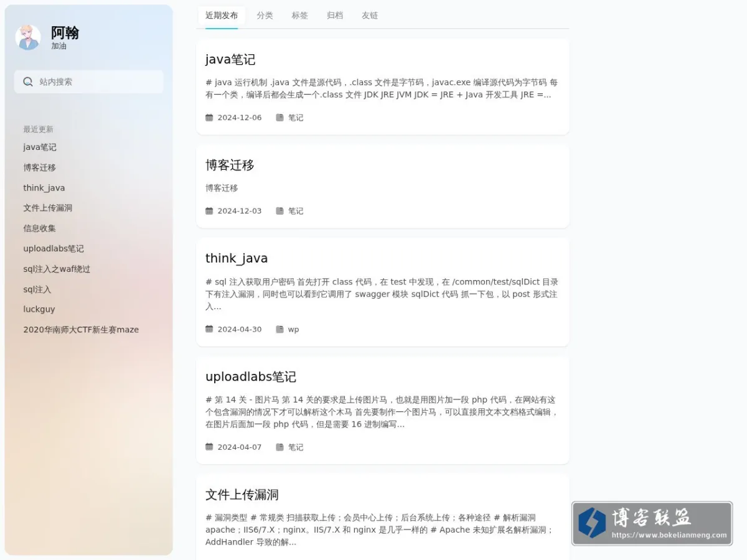The height and width of the screenshot is (560, 747).
Task: Click the think_java excerpt starting '# sql 注入获取用户密码'
Action: (382, 294)
